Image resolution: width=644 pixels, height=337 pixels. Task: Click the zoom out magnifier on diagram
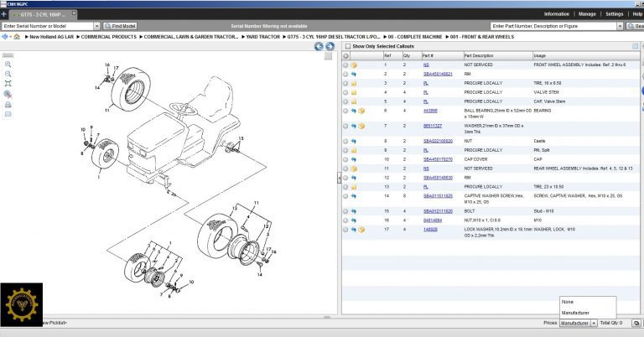pos(8,74)
